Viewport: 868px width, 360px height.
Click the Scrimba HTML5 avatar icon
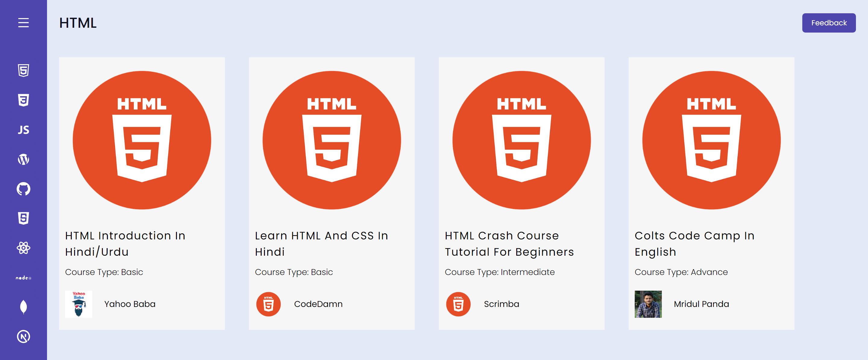(458, 304)
